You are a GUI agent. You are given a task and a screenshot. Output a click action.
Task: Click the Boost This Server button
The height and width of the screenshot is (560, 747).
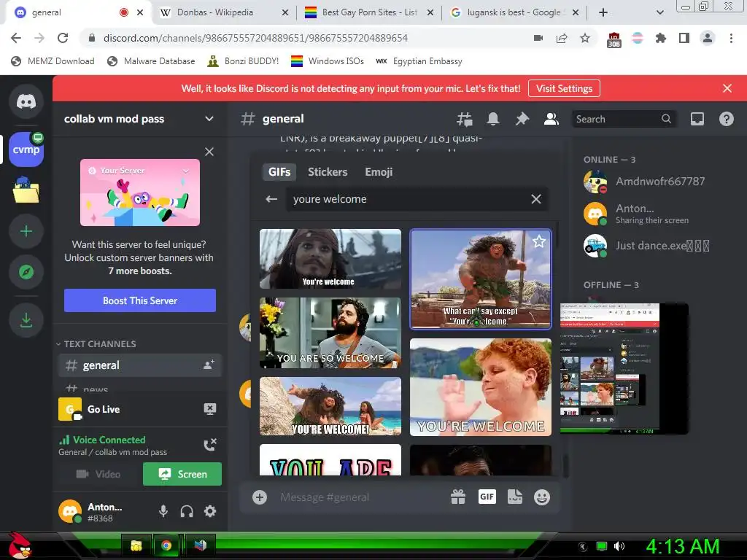point(140,300)
